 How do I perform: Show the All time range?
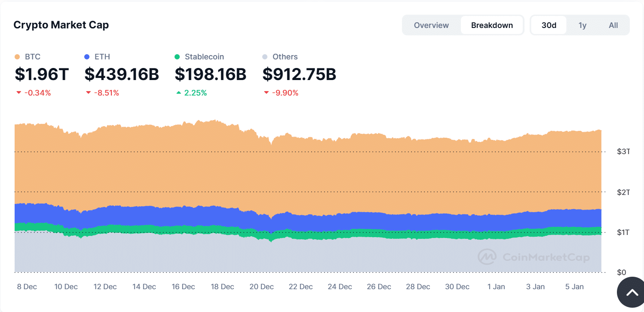tap(613, 25)
